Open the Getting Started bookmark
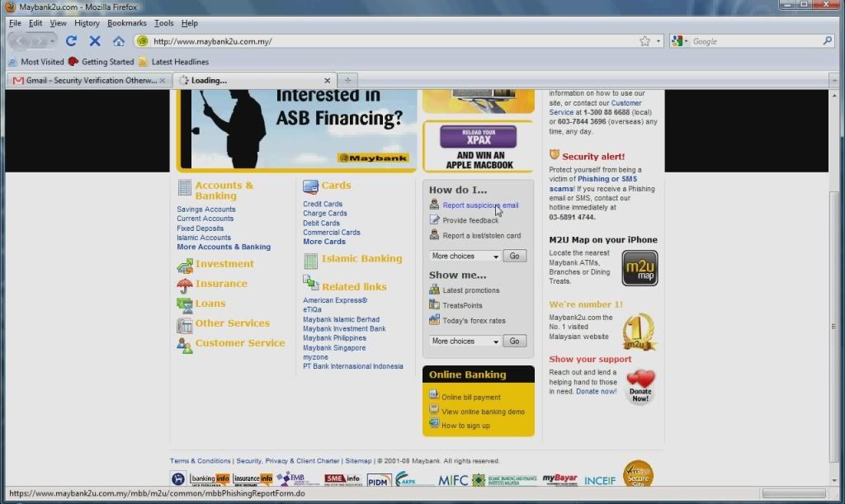 pyautogui.click(x=101, y=62)
